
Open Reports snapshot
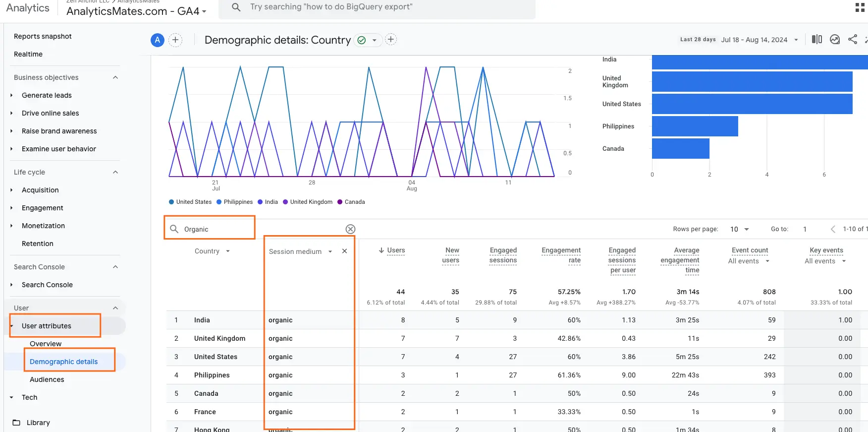click(43, 36)
